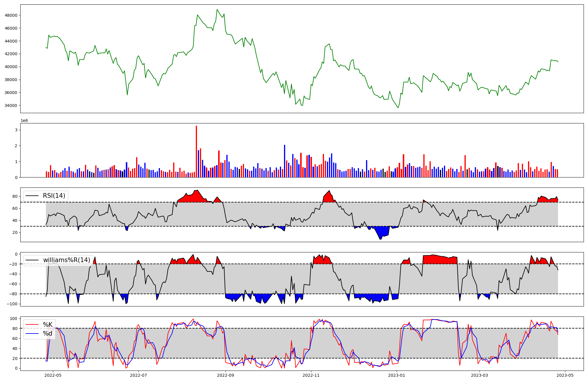Click the black RSI(14) legend line swatch
588x382 pixels.
[x=32, y=196]
